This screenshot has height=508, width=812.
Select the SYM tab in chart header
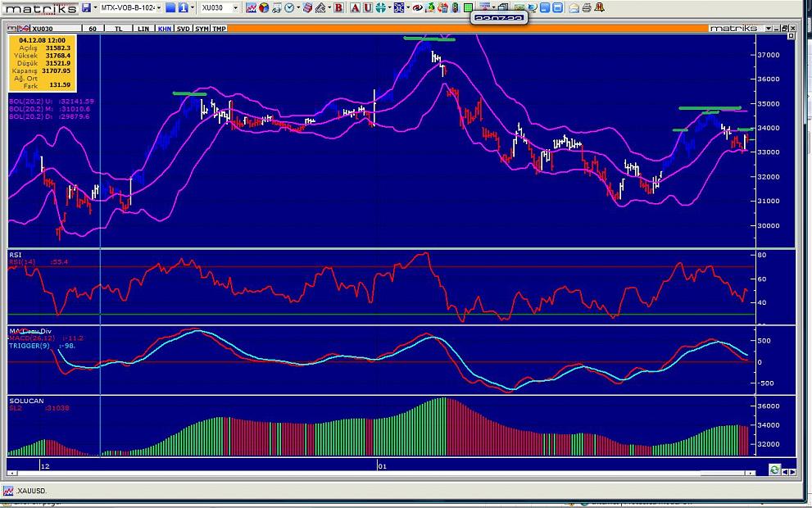202,29
